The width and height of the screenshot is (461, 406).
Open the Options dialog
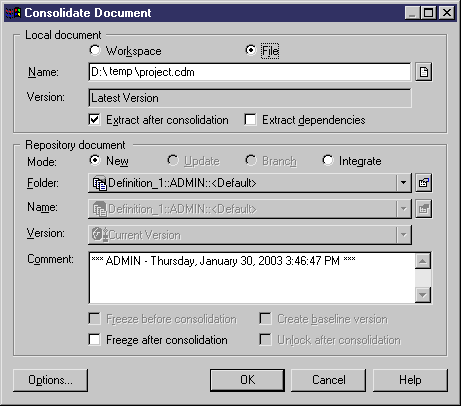(50, 380)
